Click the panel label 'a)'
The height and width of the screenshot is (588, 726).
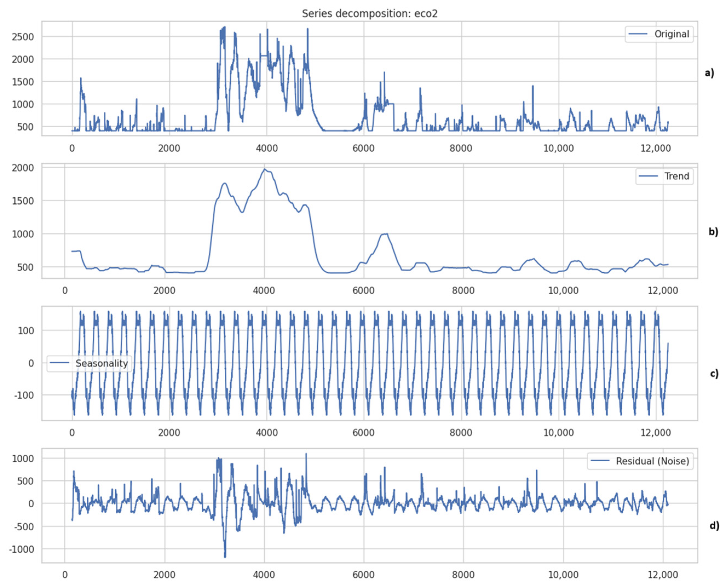709,73
